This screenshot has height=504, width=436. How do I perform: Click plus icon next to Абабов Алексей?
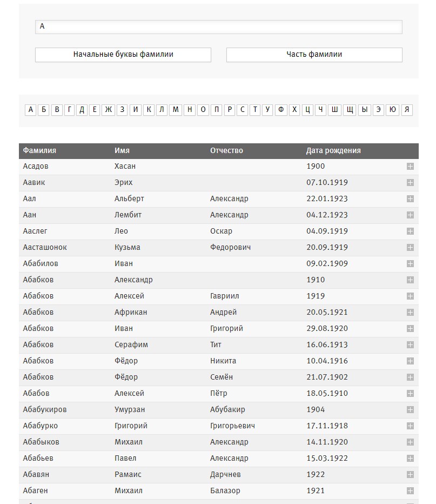[410, 393]
